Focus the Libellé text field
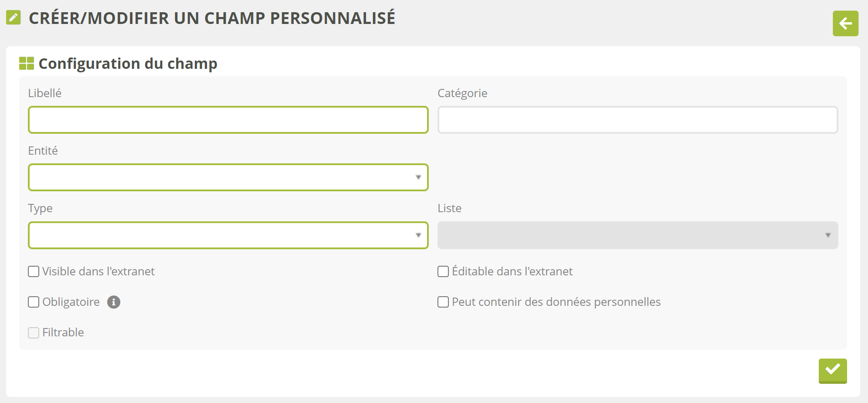 click(x=228, y=120)
